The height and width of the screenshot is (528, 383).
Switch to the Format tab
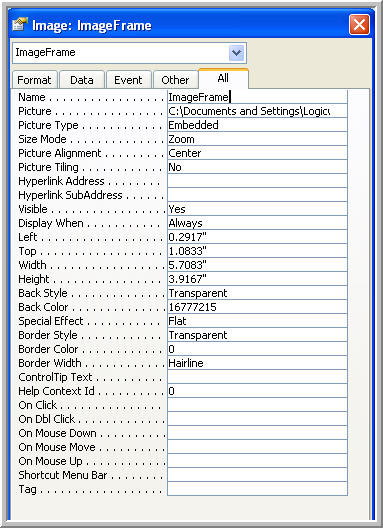click(x=34, y=80)
